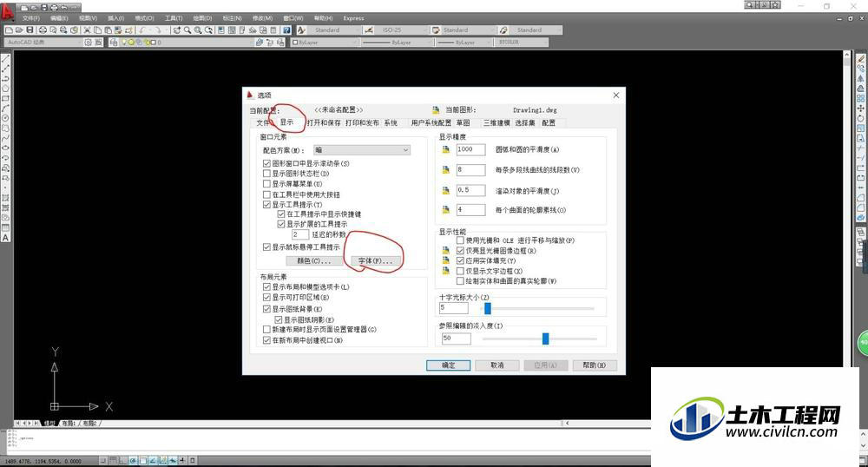Viewport: 868px width, 467px height.
Task: Enable 在工具栏中使用大按钮 checkbox
Action: click(x=266, y=194)
